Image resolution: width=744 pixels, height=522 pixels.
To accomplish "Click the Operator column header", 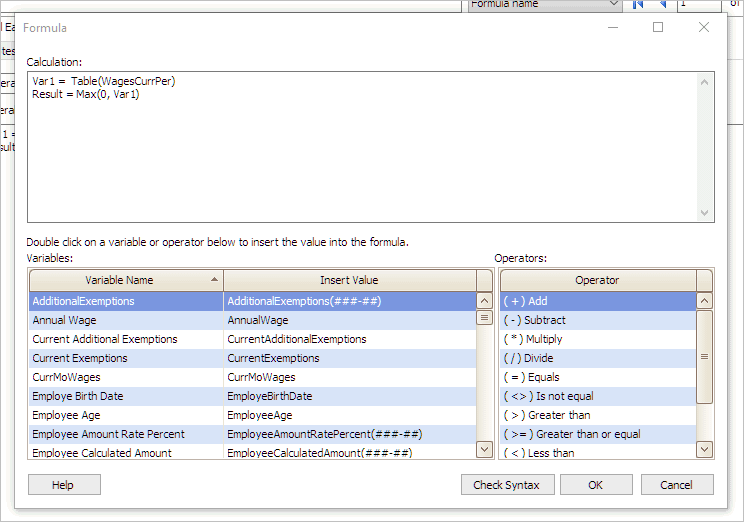I will tap(597, 280).
